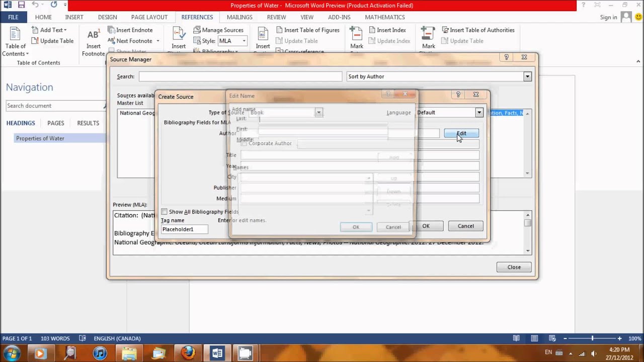Click the Source Manager search field

coord(240,76)
